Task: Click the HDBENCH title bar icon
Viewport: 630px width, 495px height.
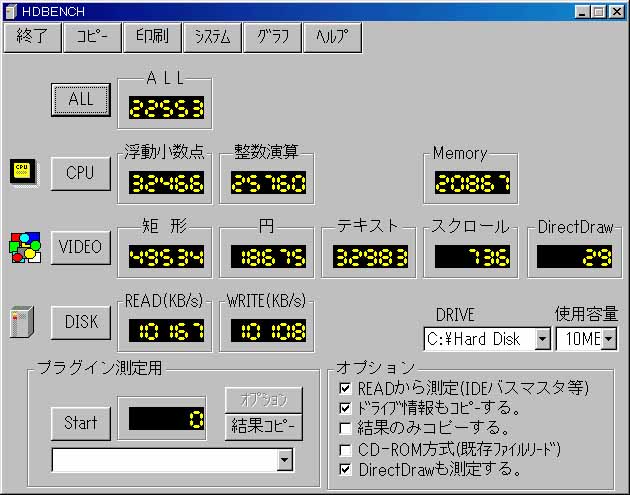Action: click(12, 11)
